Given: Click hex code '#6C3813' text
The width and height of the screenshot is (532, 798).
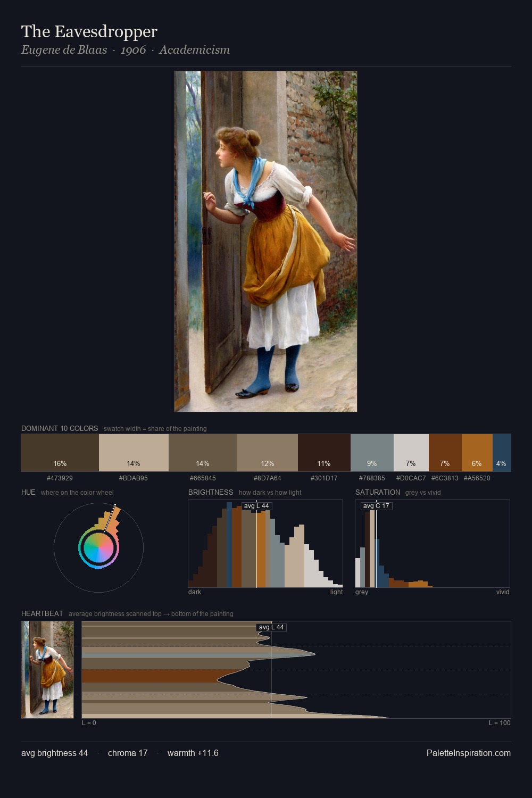Looking at the screenshot, I should (445, 478).
